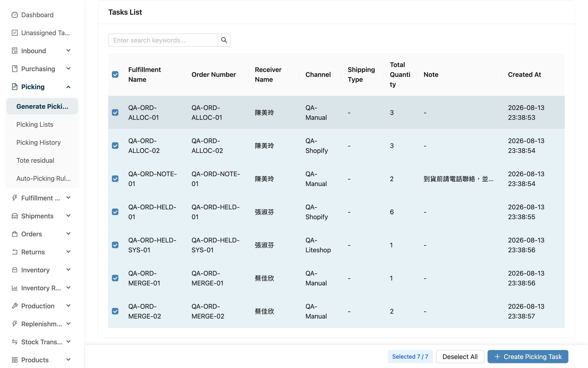Uncheck the QA-ORD-ALLOC-01 row checkbox

[x=115, y=112]
